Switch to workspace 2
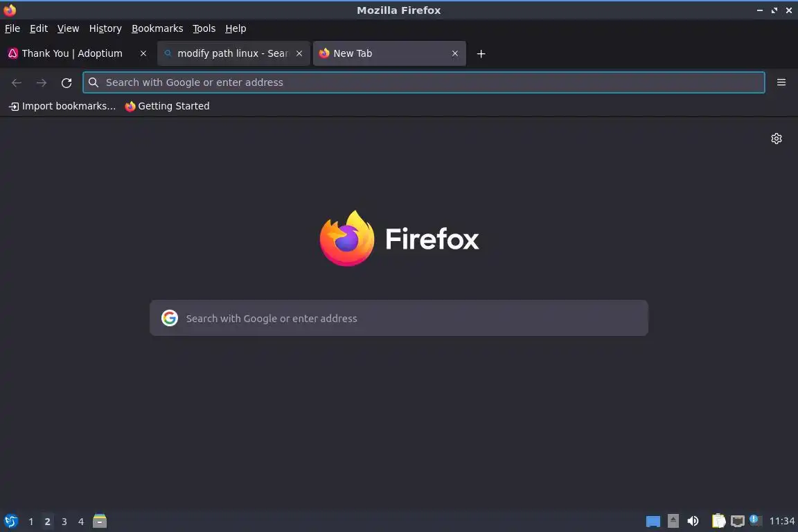 click(x=47, y=522)
